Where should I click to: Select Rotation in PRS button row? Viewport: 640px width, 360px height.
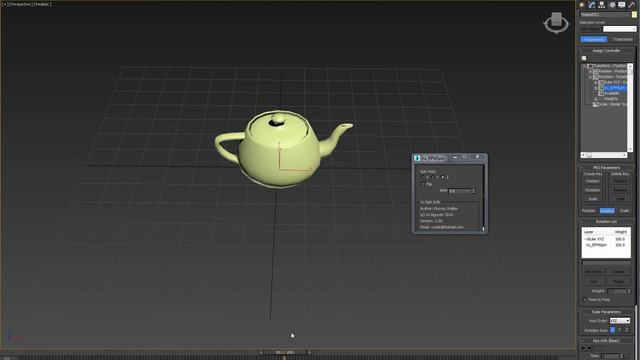click(607, 211)
